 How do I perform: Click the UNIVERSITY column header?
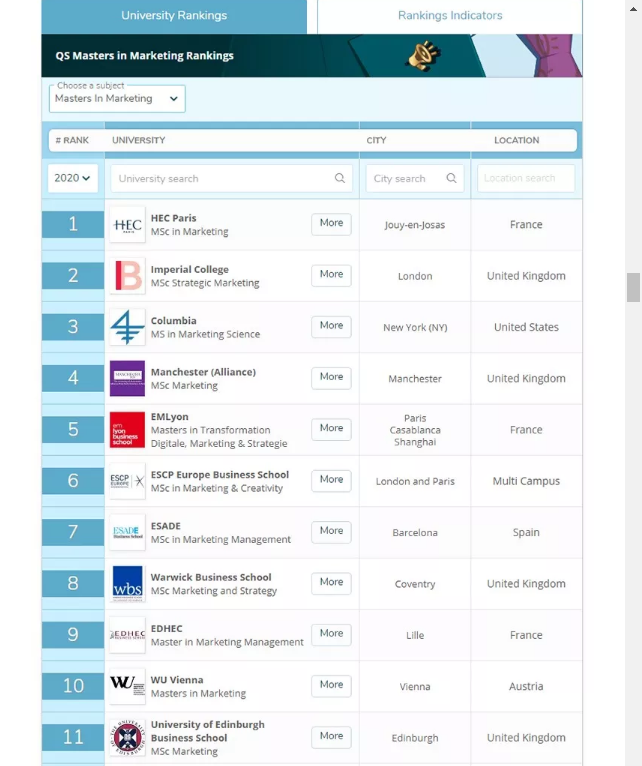coord(139,141)
